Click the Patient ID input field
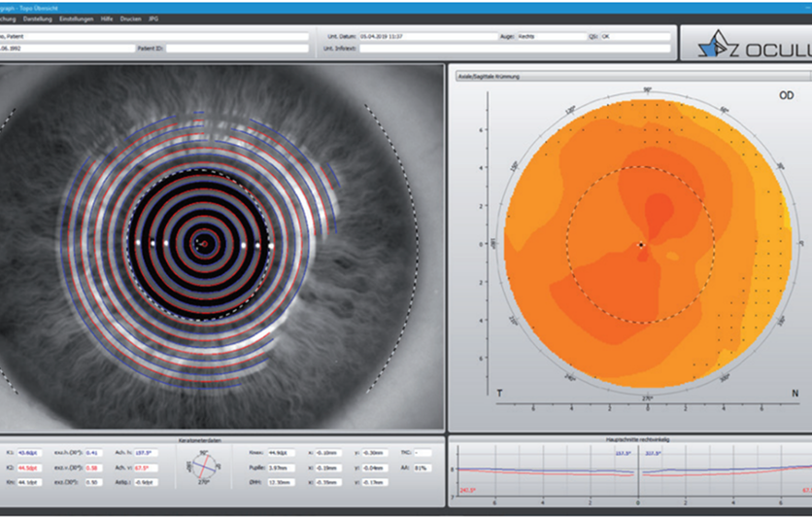Image resolution: width=812 pixels, height=517 pixels. pyautogui.click(x=237, y=49)
